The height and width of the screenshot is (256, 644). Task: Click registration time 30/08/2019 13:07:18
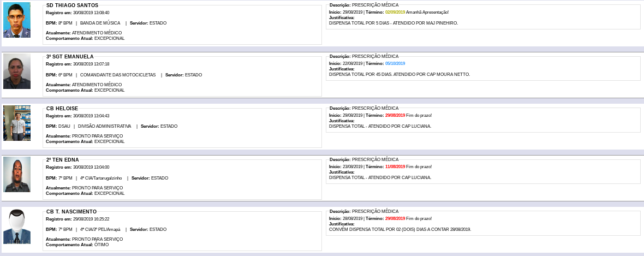point(91,64)
